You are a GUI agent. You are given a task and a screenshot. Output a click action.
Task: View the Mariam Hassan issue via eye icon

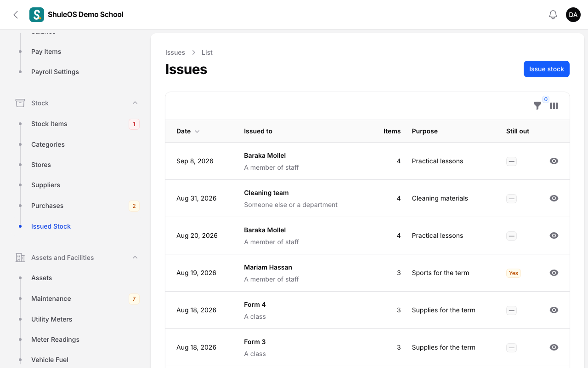[x=554, y=273]
